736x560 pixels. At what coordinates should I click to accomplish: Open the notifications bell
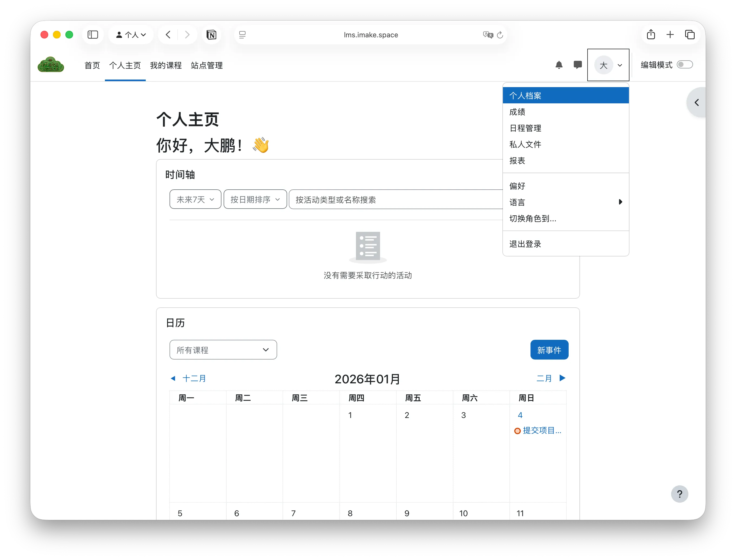coord(559,65)
